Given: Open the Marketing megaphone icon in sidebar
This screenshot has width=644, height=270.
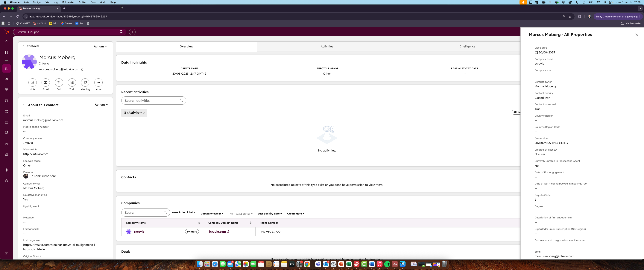Looking at the screenshot, I should click(x=7, y=79).
